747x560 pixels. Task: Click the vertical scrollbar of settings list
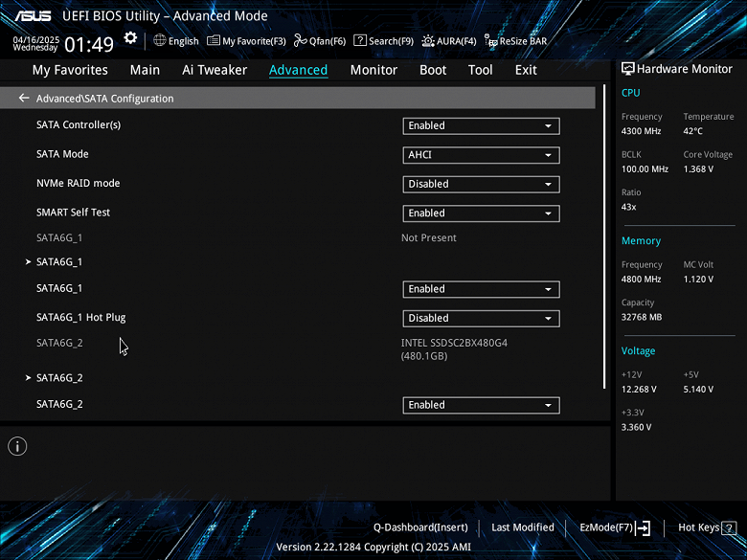click(604, 236)
